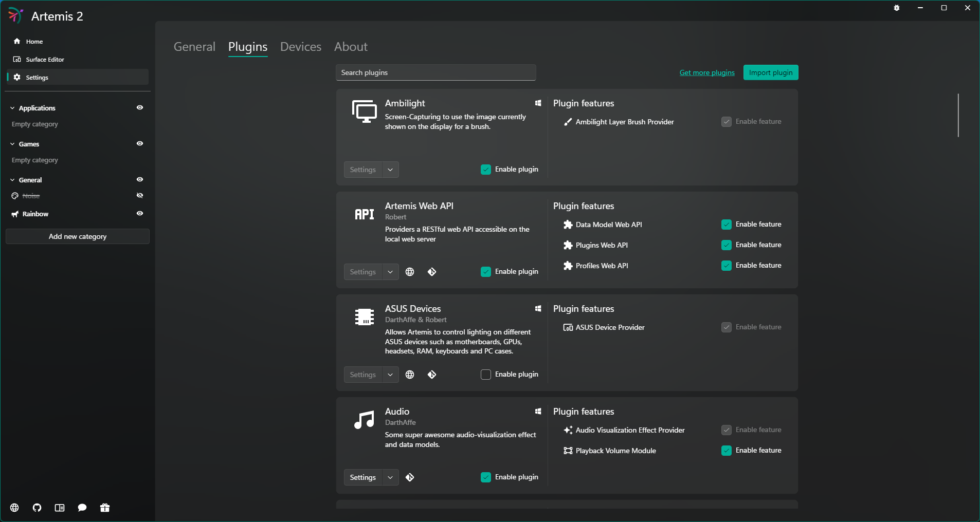The image size is (980, 522).
Task: Select the Rainbow profile unicorn icon
Action: (15, 214)
